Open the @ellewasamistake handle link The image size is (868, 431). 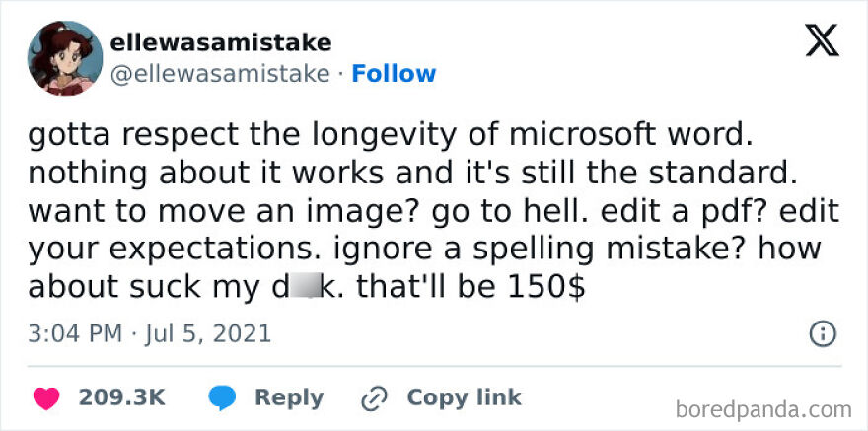tap(220, 74)
